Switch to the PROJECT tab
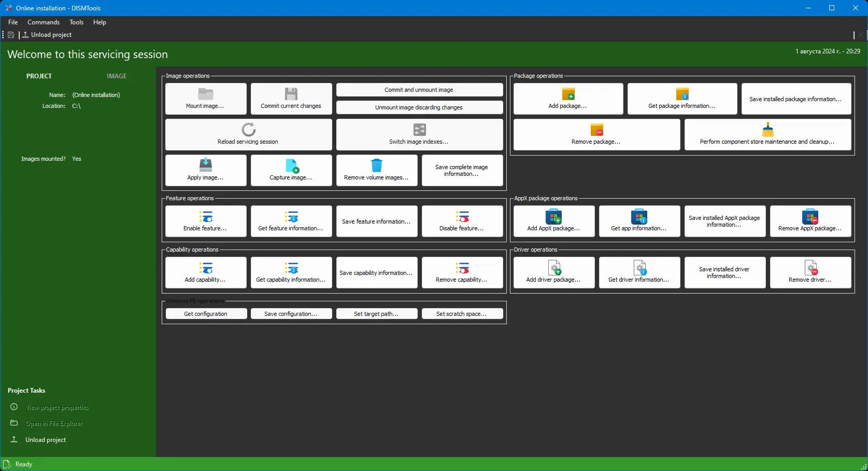This screenshot has height=471, width=868. tap(39, 76)
